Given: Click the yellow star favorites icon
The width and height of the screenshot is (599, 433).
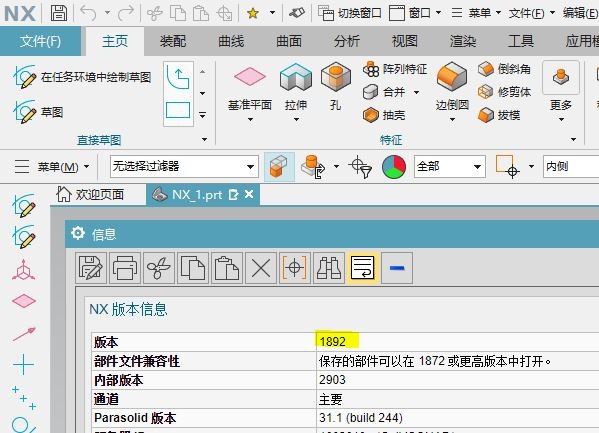Looking at the screenshot, I should 253,13.
